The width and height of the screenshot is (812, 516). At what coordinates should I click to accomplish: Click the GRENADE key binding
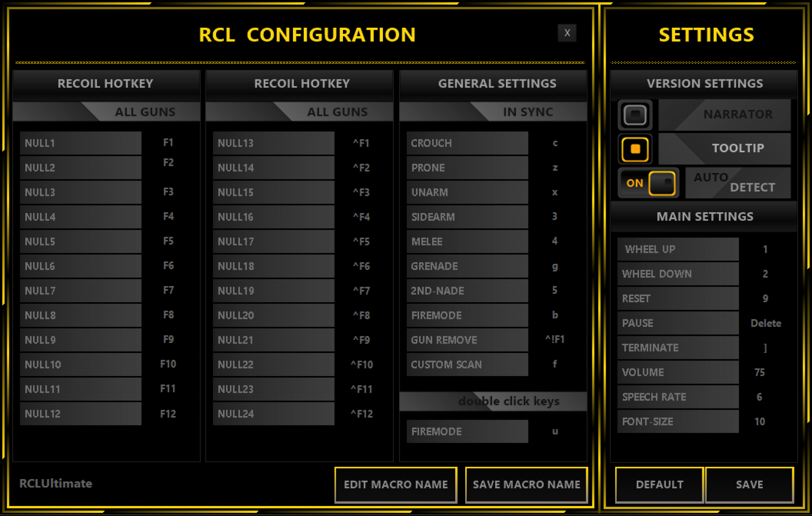click(467, 266)
